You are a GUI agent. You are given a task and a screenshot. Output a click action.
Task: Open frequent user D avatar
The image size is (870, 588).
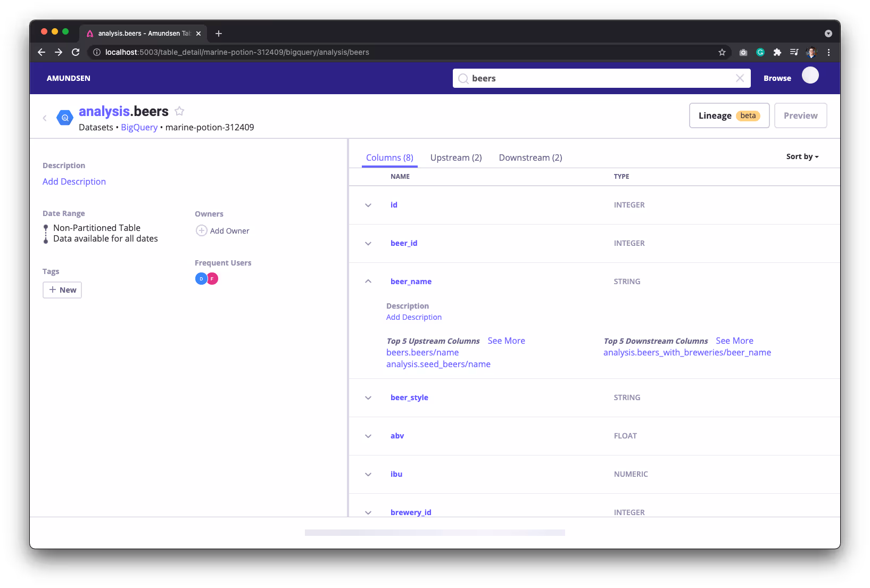tap(201, 278)
